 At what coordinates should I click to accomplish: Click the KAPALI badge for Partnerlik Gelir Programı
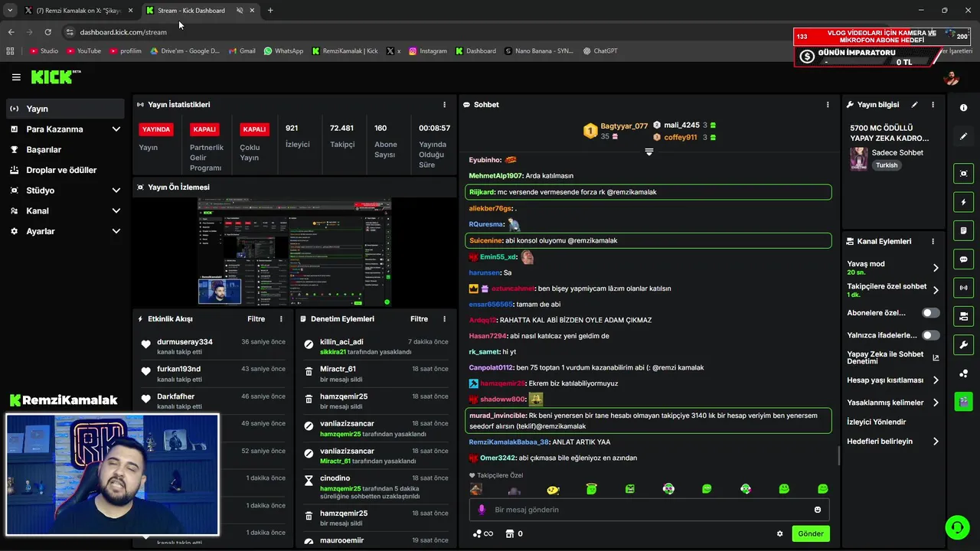pos(205,129)
